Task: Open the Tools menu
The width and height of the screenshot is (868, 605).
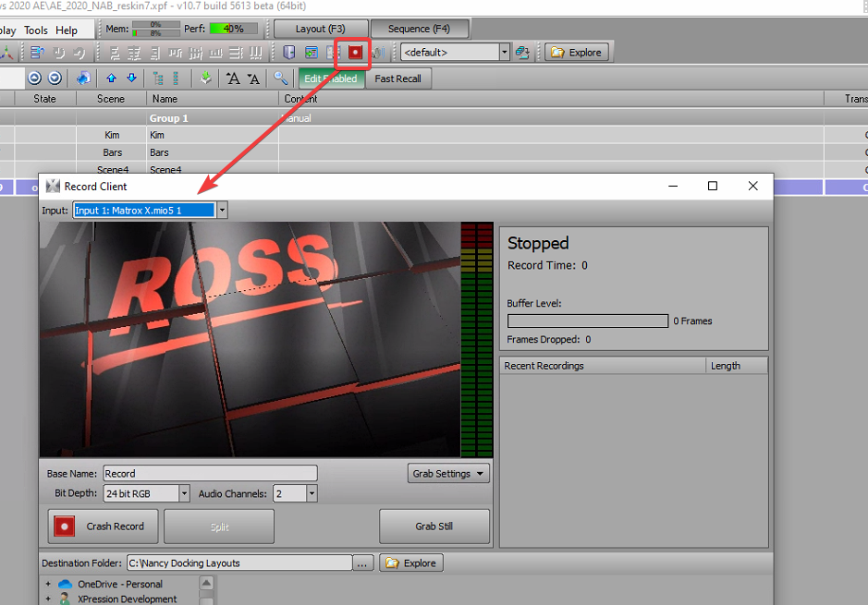Action: coord(36,30)
